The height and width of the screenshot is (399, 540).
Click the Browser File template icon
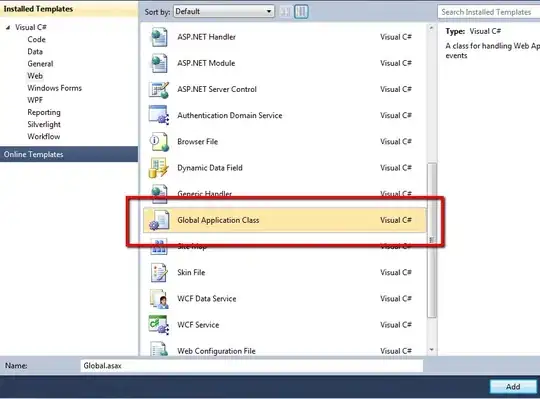[159, 142]
